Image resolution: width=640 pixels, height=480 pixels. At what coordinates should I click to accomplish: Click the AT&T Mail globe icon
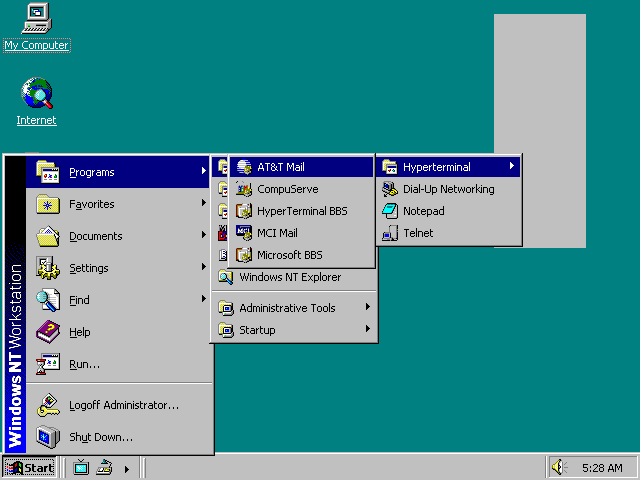click(244, 167)
